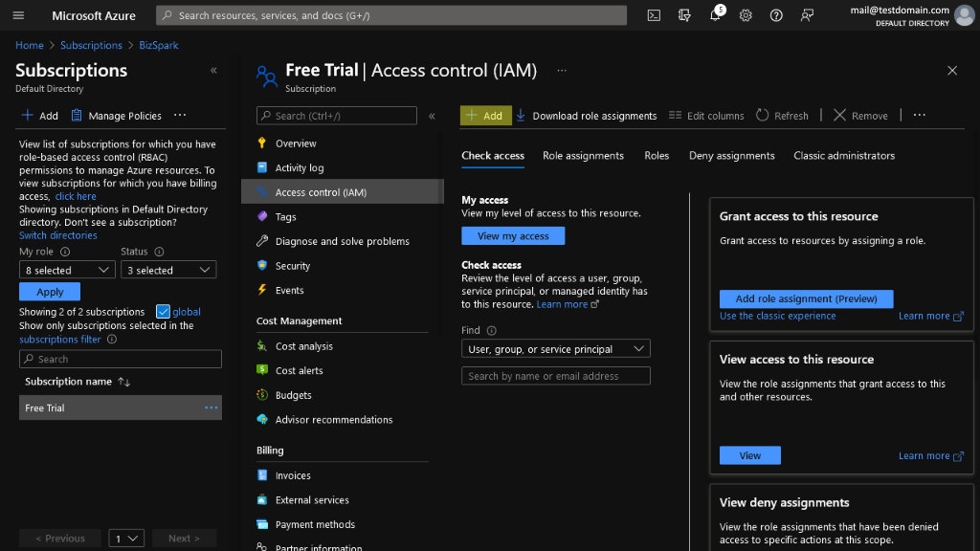Open the account avatar menu

pyautogui.click(x=965, y=15)
